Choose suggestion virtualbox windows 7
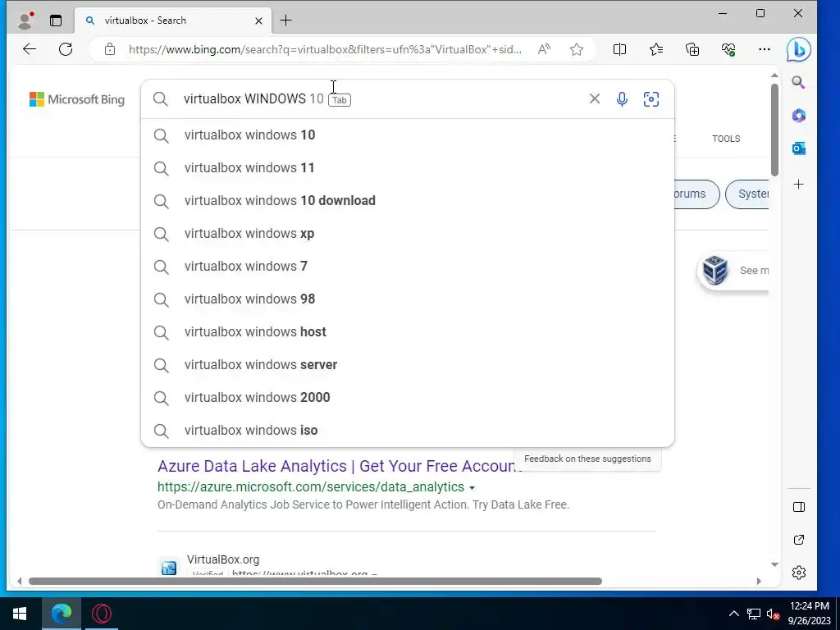This screenshot has width=840, height=630. point(407,267)
